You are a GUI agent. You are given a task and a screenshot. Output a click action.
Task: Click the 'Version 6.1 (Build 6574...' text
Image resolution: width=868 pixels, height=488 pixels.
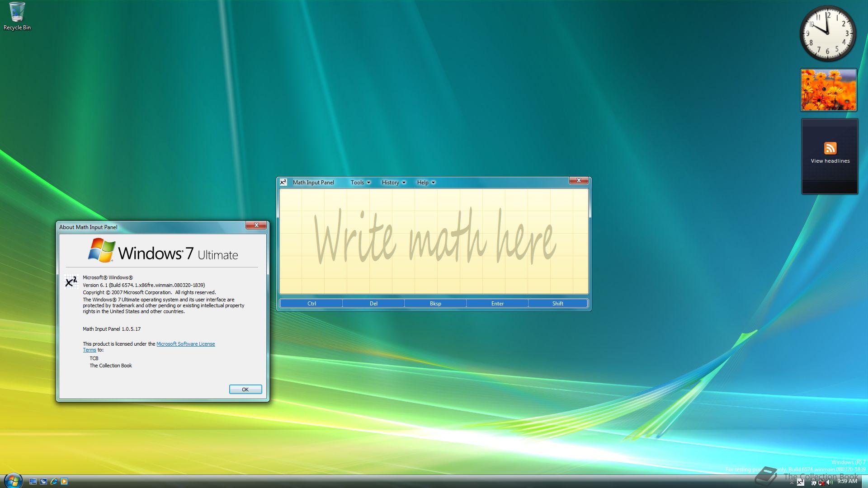144,285
